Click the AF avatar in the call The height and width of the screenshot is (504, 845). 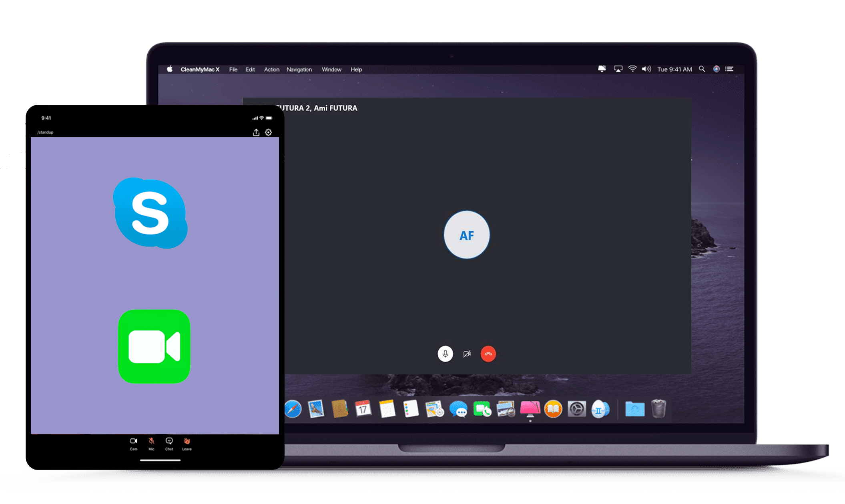pos(467,235)
